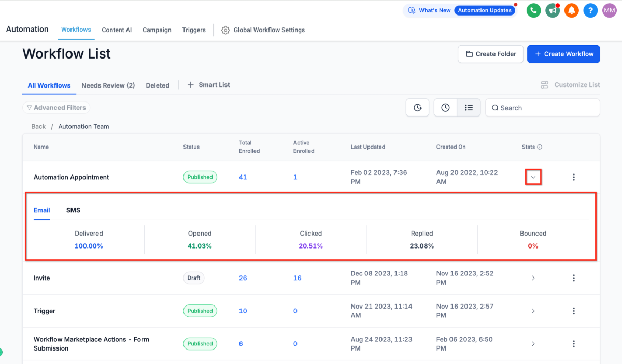
Task: Switch to the SMS stats tab
Action: pos(73,210)
